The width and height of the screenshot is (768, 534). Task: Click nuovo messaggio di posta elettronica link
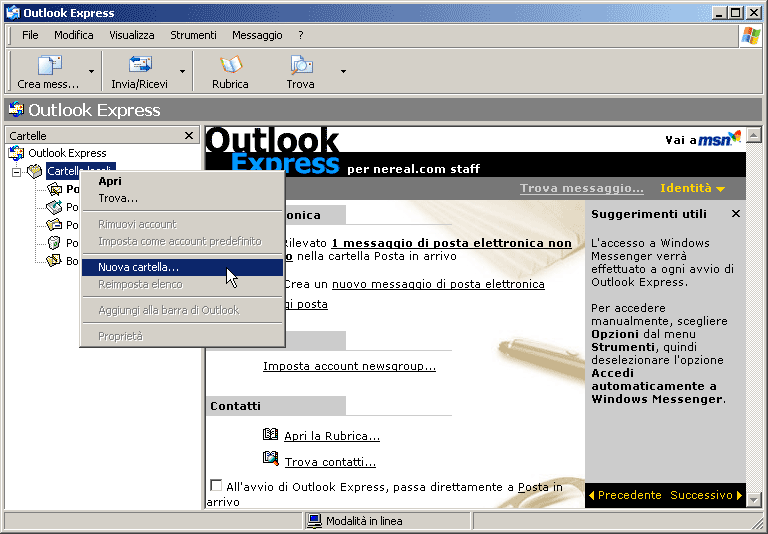click(x=438, y=284)
